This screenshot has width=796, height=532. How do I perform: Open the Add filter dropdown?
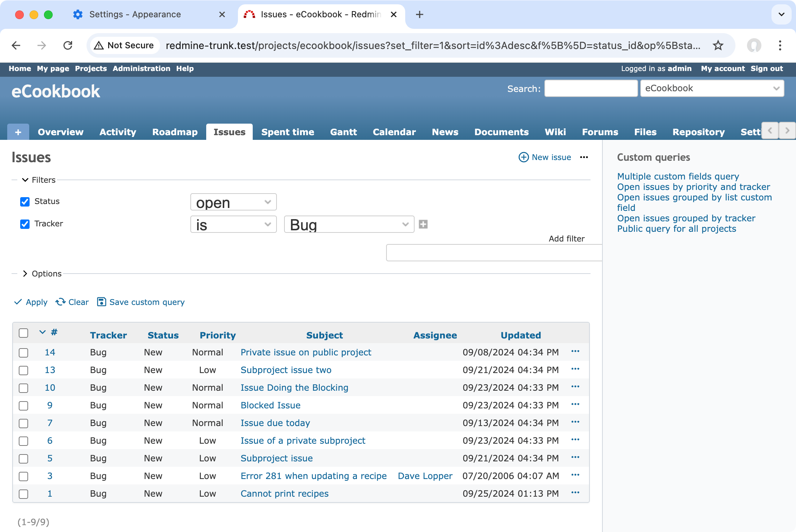(x=494, y=253)
